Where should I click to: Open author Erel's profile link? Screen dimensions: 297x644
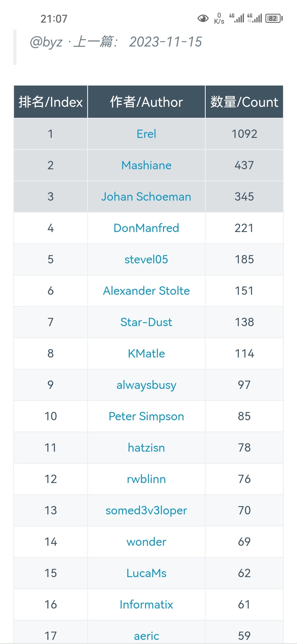tap(146, 134)
